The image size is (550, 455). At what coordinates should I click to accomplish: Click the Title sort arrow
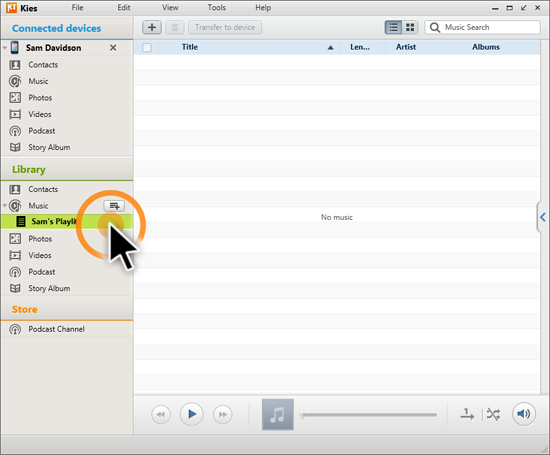pos(330,48)
